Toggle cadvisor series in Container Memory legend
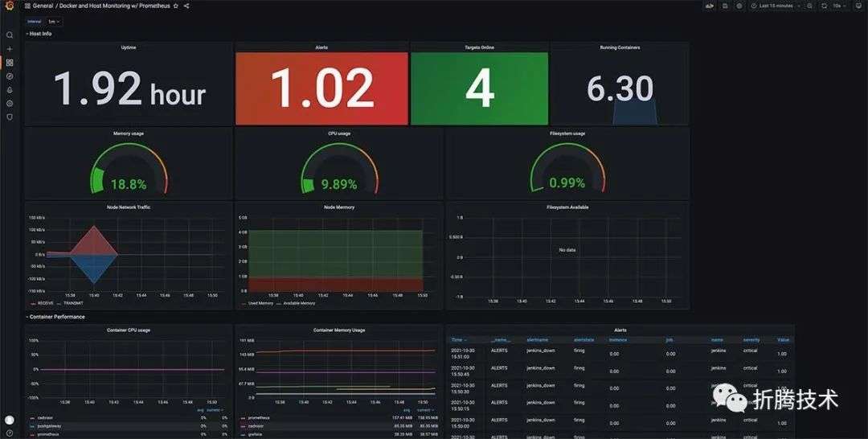This screenshot has height=439, width=868. [255, 426]
